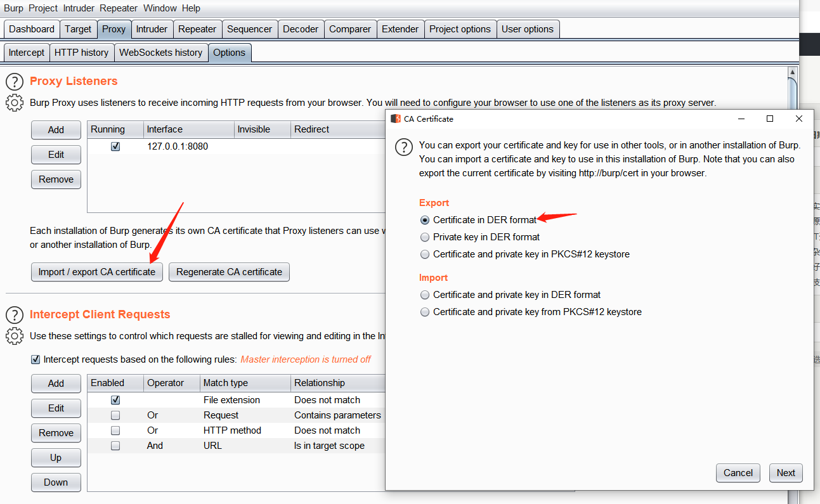Switch to the HTTP history tab

(x=81, y=53)
